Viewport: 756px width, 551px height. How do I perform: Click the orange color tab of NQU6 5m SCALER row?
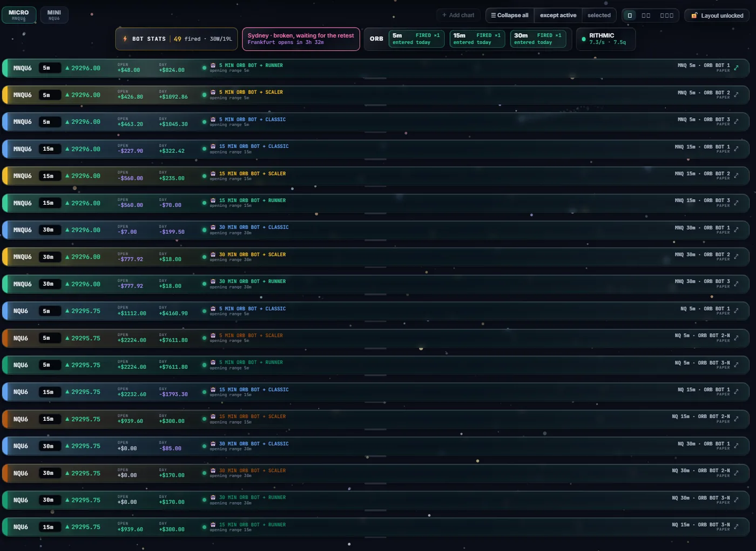(4, 338)
